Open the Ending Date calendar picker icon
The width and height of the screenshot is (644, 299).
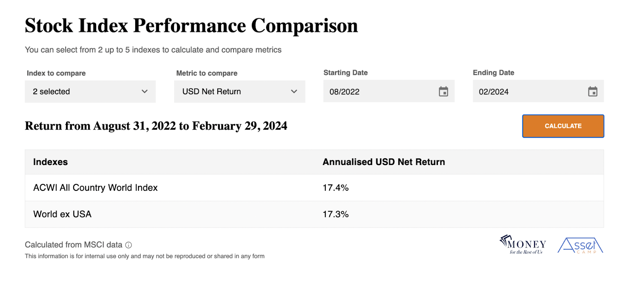click(x=592, y=92)
